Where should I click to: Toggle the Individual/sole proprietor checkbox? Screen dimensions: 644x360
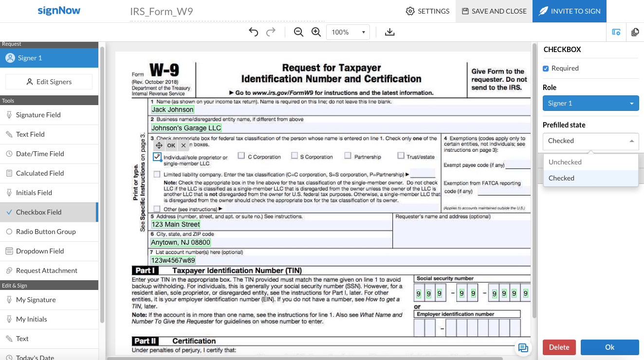click(x=157, y=157)
